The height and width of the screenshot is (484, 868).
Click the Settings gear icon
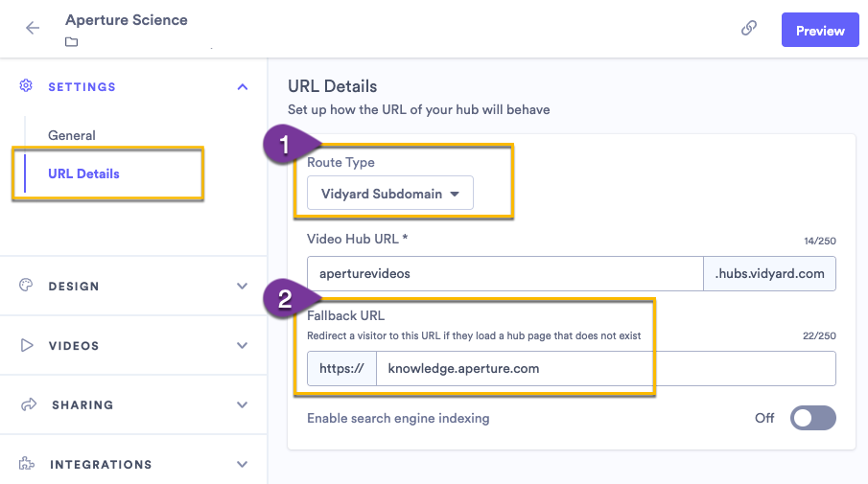tap(26, 85)
